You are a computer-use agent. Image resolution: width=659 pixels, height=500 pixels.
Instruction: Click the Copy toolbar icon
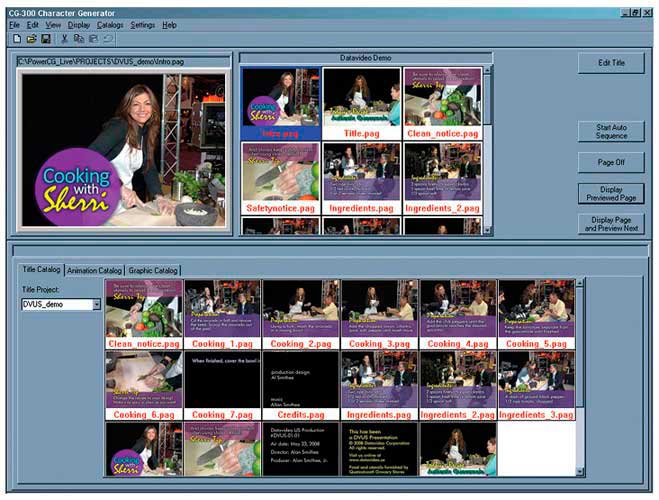click(79, 38)
